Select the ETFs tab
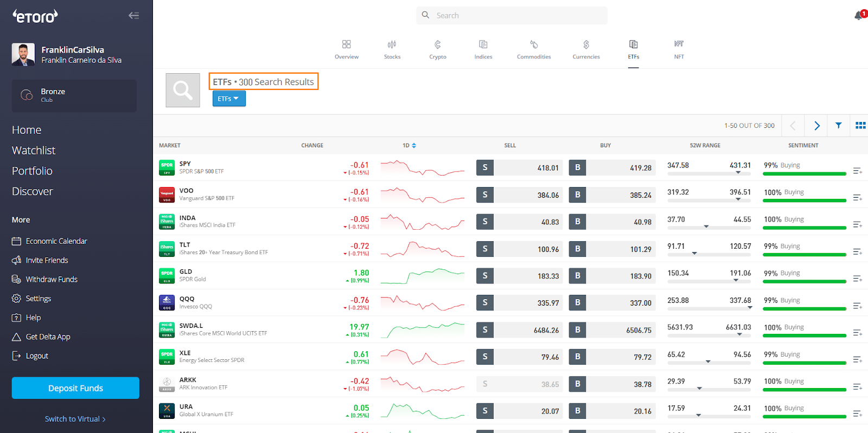Image resolution: width=868 pixels, height=433 pixels. click(634, 49)
